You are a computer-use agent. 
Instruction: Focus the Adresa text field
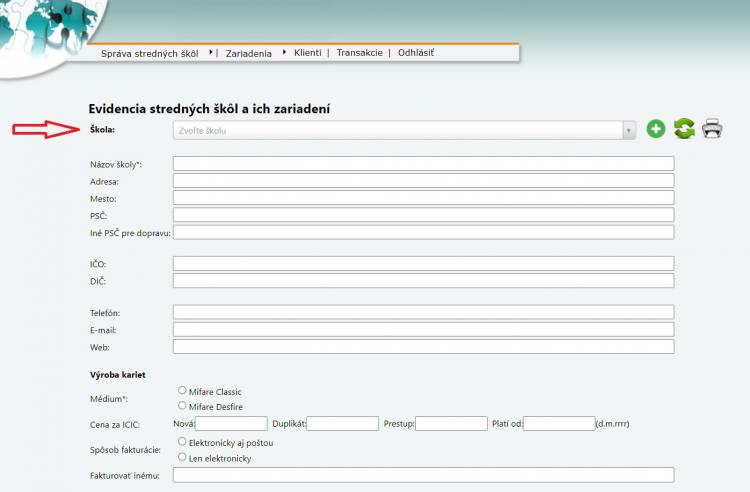[x=423, y=181]
